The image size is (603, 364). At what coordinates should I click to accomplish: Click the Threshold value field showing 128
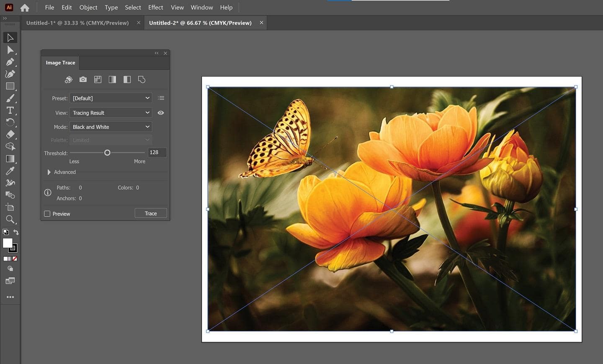(157, 152)
